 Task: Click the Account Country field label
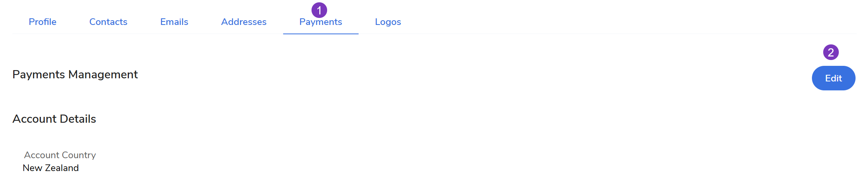[x=60, y=155]
